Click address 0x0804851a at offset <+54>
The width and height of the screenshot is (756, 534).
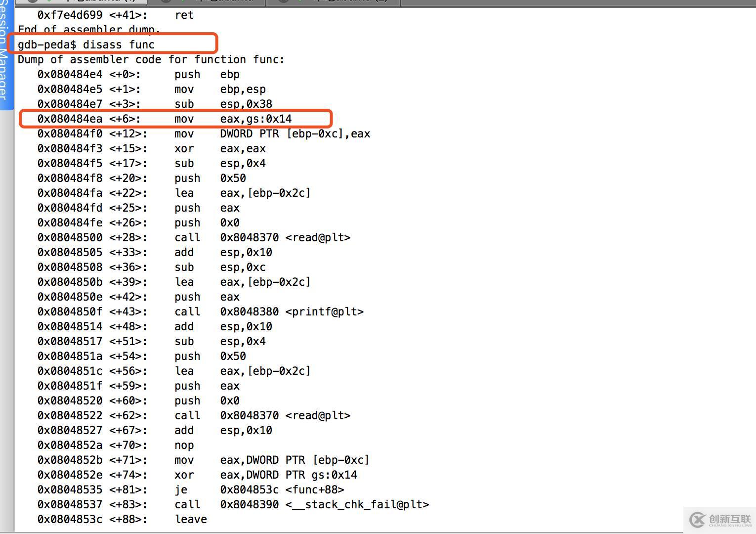70,356
